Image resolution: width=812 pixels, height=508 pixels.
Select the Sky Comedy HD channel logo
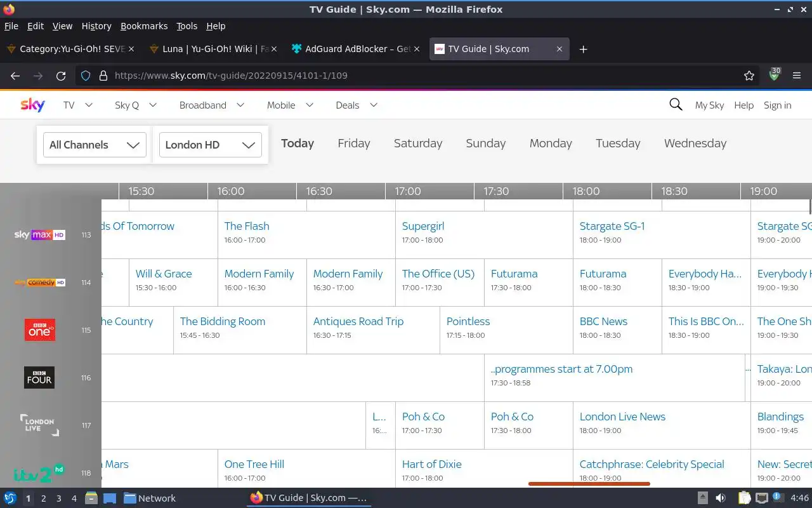[x=39, y=283]
